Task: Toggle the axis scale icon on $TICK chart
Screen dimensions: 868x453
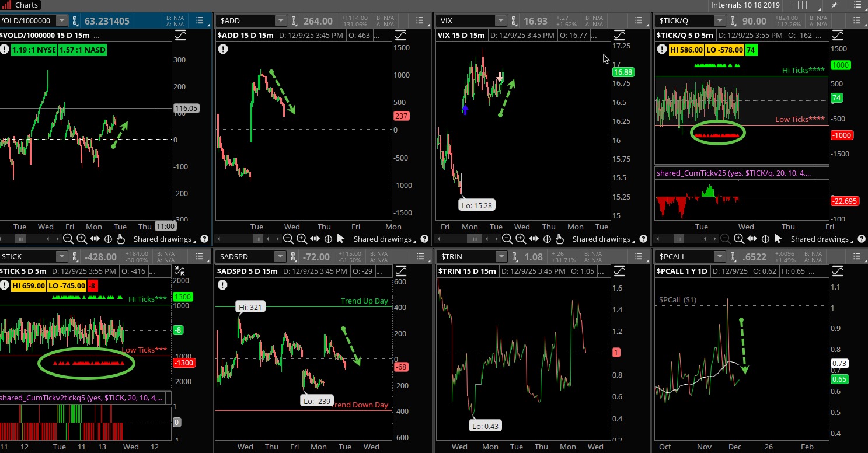Action: 180,270
